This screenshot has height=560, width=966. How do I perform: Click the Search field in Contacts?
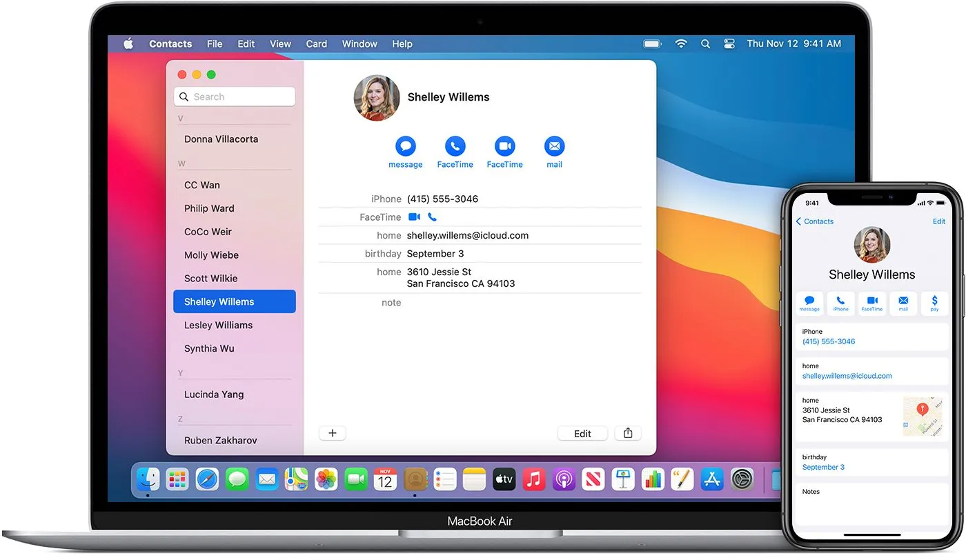pos(235,97)
